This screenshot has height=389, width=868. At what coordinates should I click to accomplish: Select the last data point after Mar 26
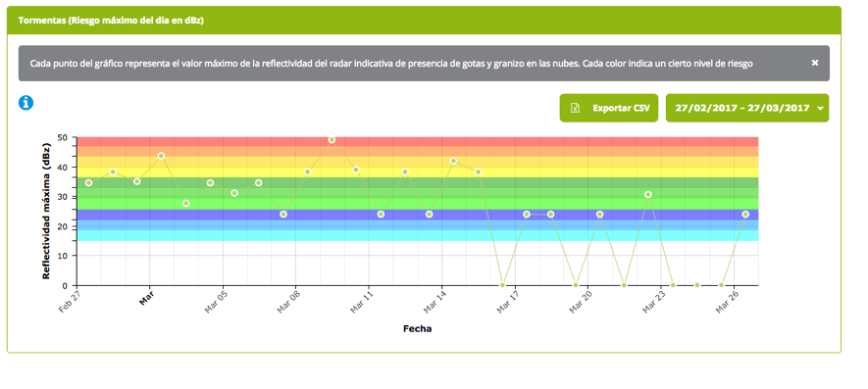coord(745,215)
